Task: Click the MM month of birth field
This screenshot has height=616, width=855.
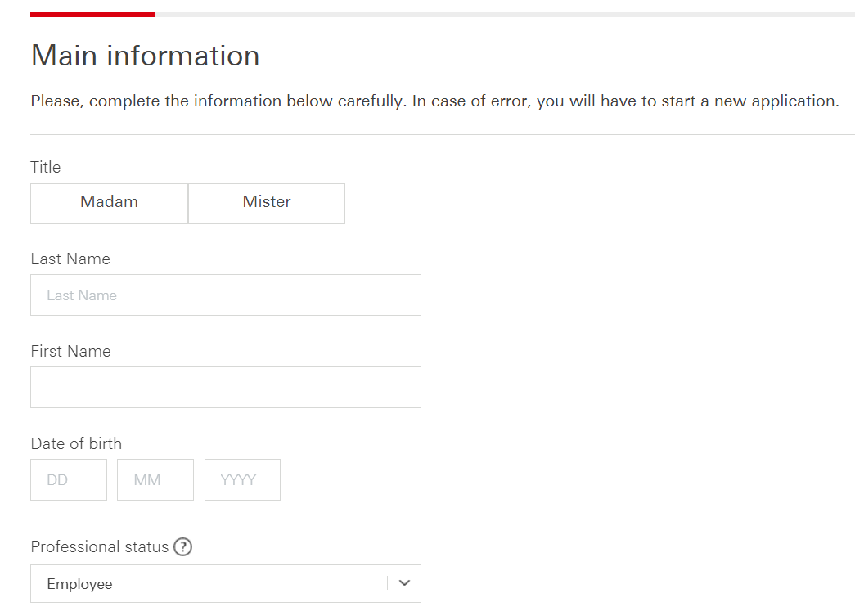Action: click(155, 479)
